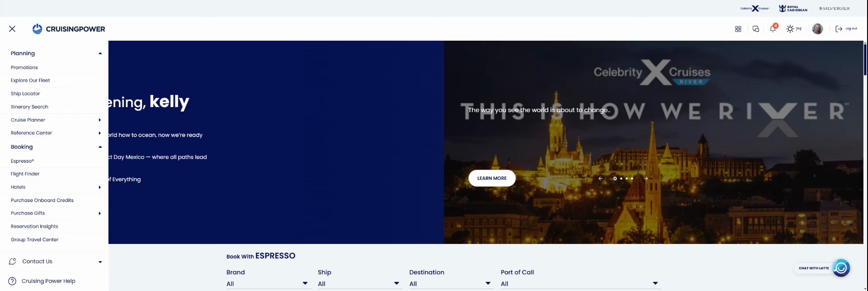Go to the previous carousel slide
Screen dimensions: 868x291
click(600, 178)
